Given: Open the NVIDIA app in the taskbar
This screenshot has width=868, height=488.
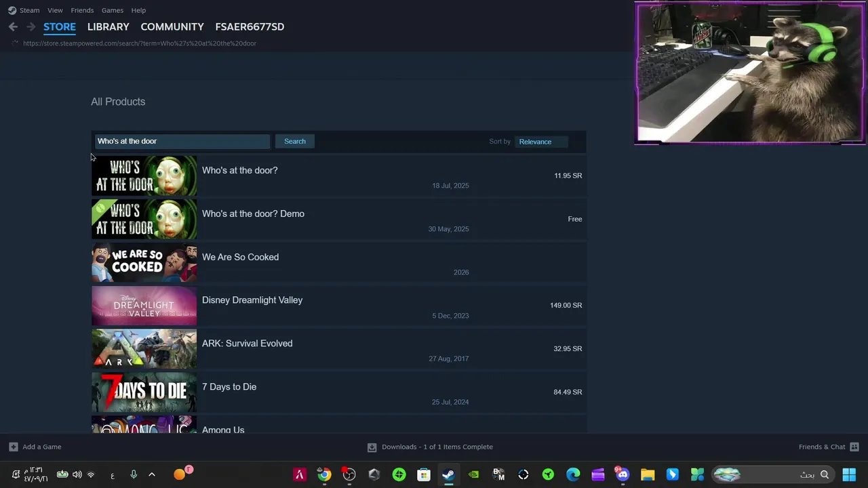Looking at the screenshot, I should (x=473, y=474).
